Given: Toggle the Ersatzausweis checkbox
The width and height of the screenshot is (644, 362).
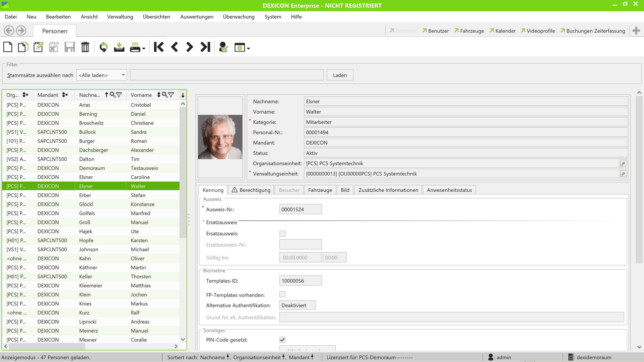Looking at the screenshot, I should (x=282, y=234).
